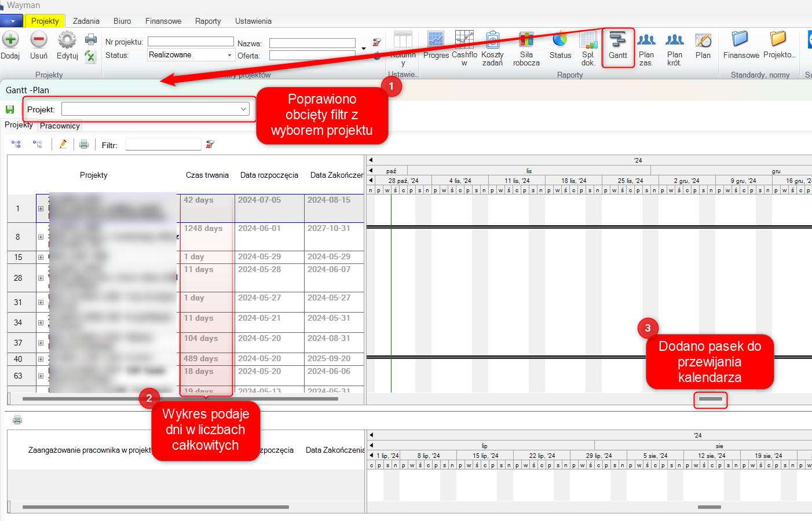Open the Koszty zadań report
The width and height of the screenshot is (812, 521).
492,39
